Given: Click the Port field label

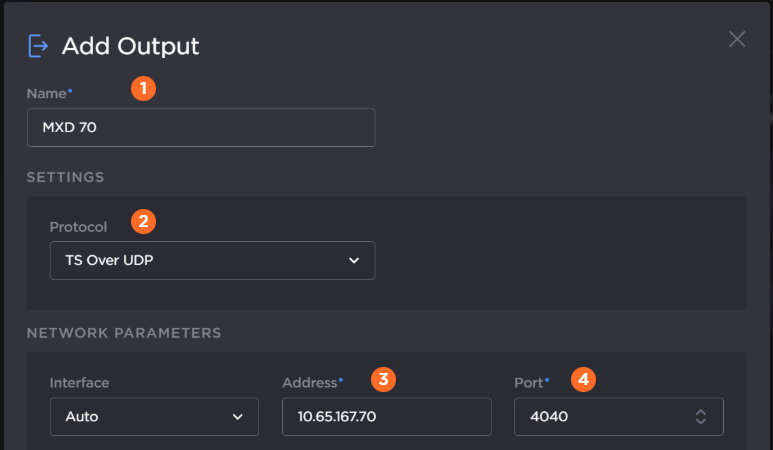Looking at the screenshot, I should point(530,382).
